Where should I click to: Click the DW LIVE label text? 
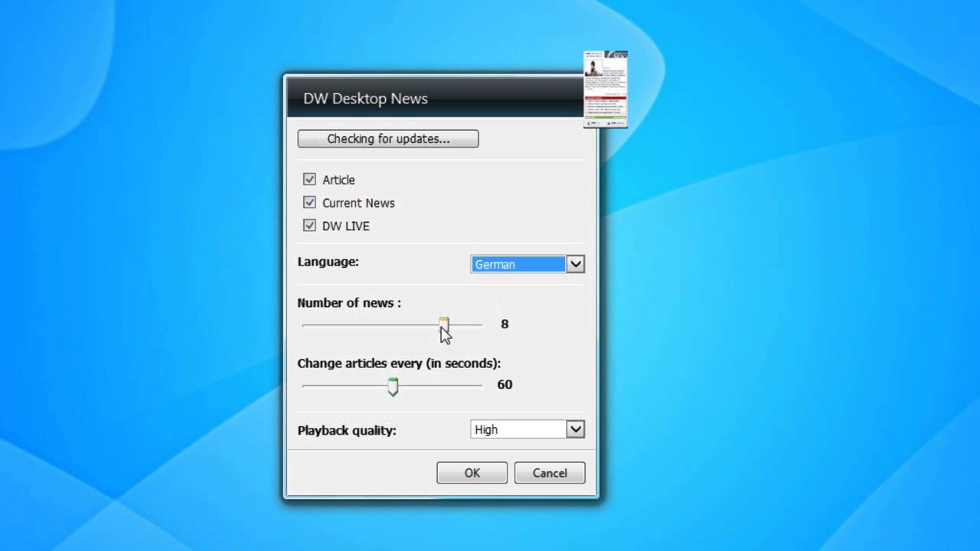click(346, 226)
